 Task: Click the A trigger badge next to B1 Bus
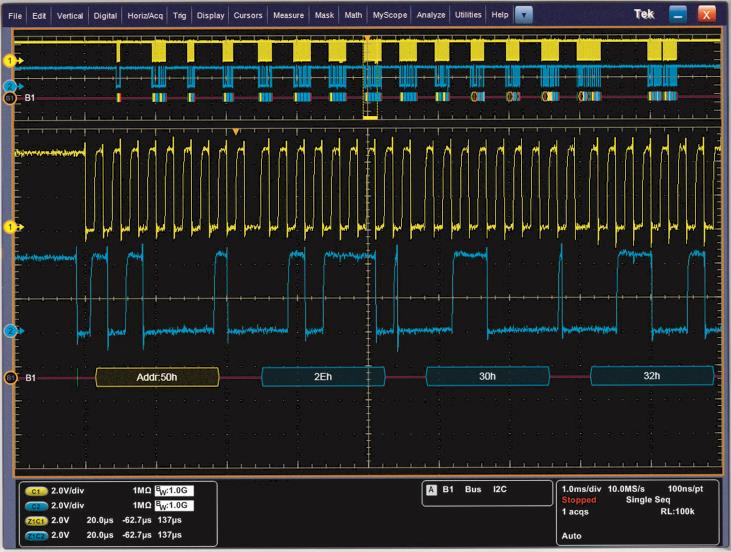coord(431,492)
